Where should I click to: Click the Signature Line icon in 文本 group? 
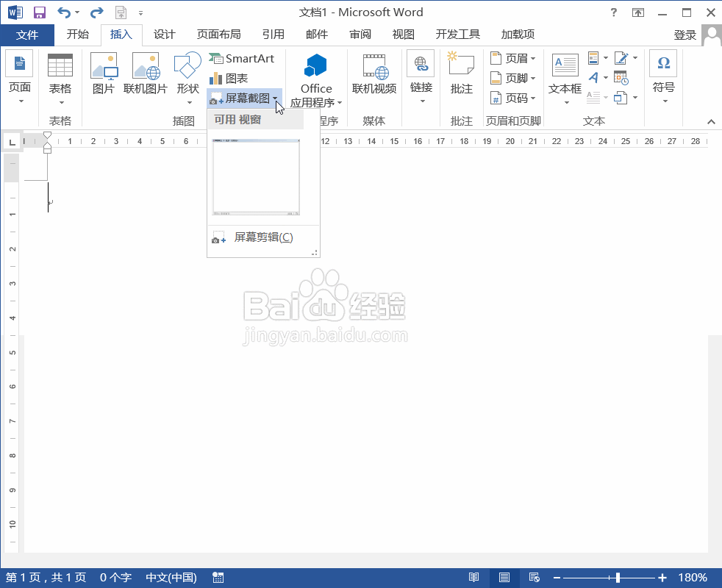[x=621, y=58]
